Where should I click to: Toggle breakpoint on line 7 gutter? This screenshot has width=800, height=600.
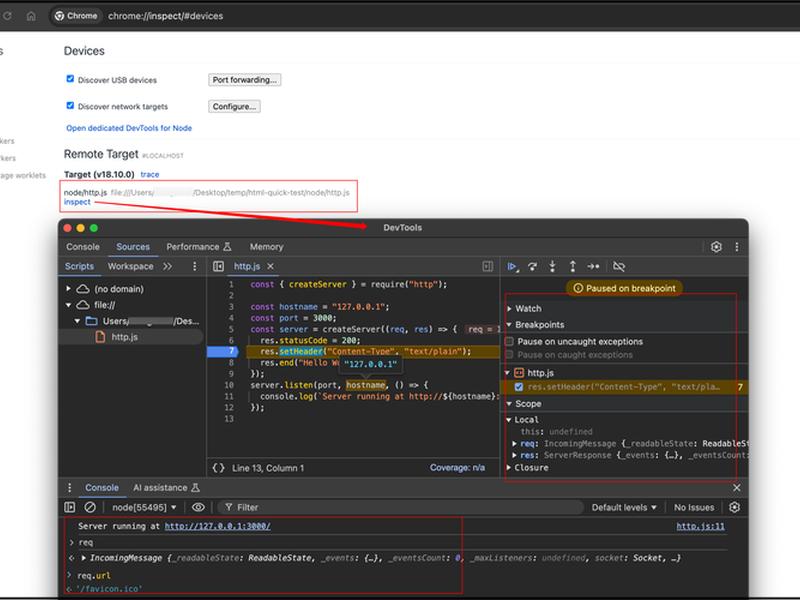[x=223, y=351]
